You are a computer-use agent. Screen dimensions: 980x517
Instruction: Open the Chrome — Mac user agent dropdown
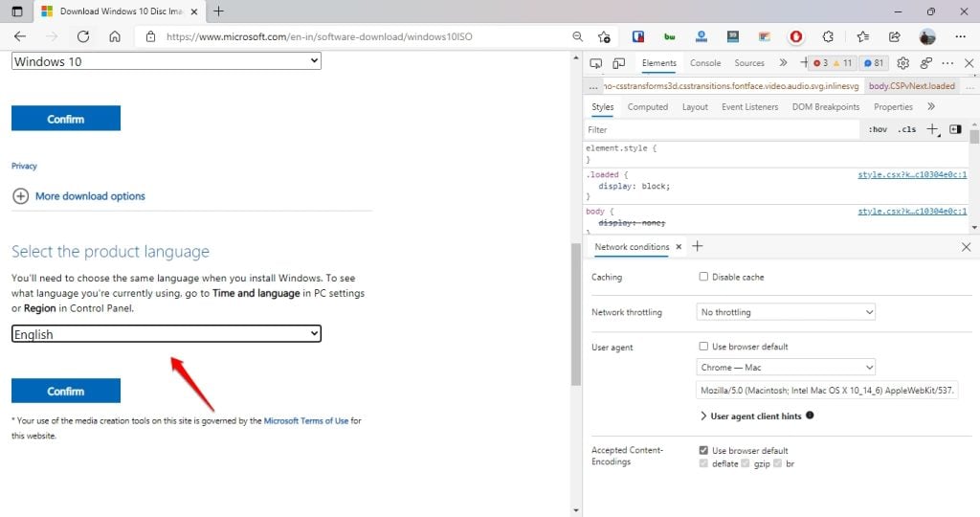(786, 367)
